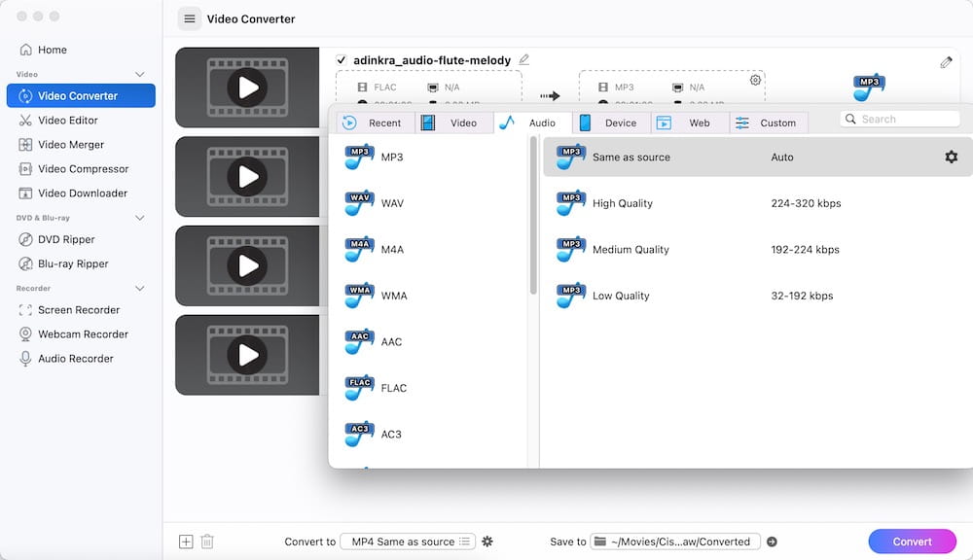Select Video Converter in sidebar

coord(81,95)
